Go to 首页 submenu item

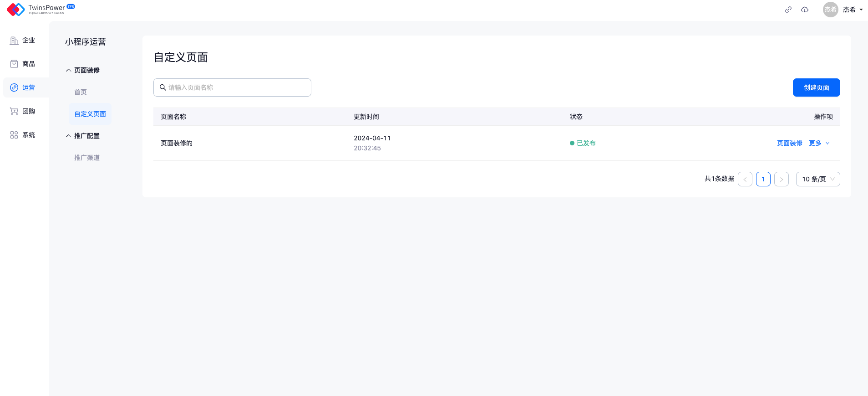tap(81, 92)
